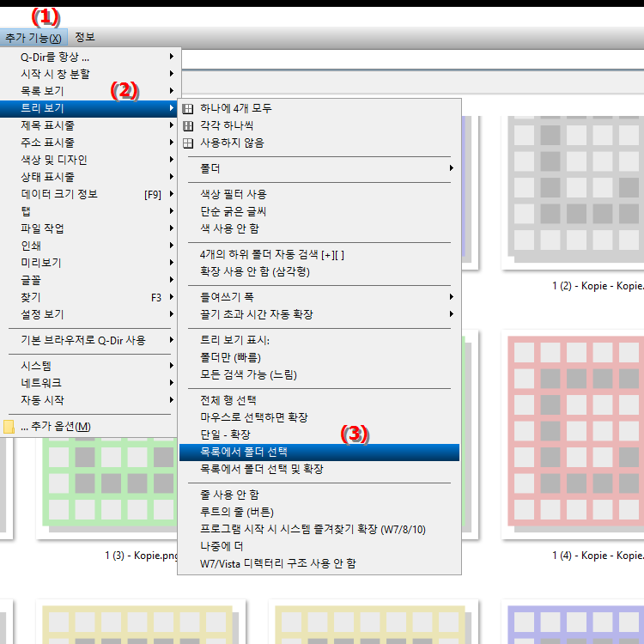Toggle 줄 사용 안 함
644x644 pixels.
tap(319, 495)
